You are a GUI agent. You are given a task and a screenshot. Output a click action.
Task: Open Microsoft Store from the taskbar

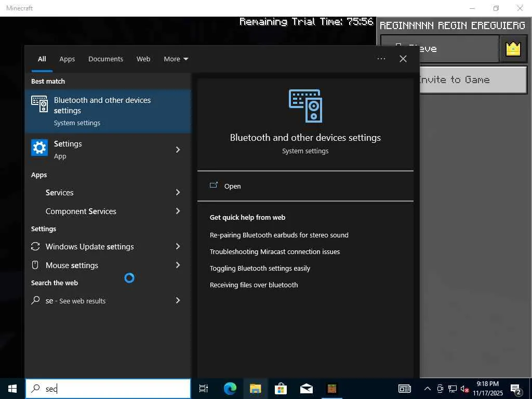tap(281, 389)
